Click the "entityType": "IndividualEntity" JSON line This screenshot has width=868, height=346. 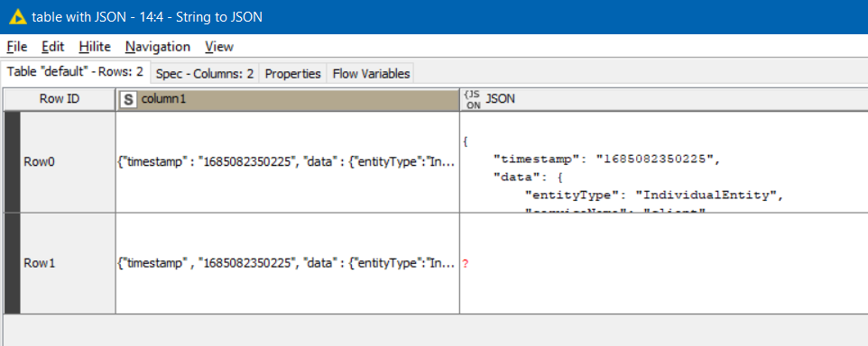(654, 196)
